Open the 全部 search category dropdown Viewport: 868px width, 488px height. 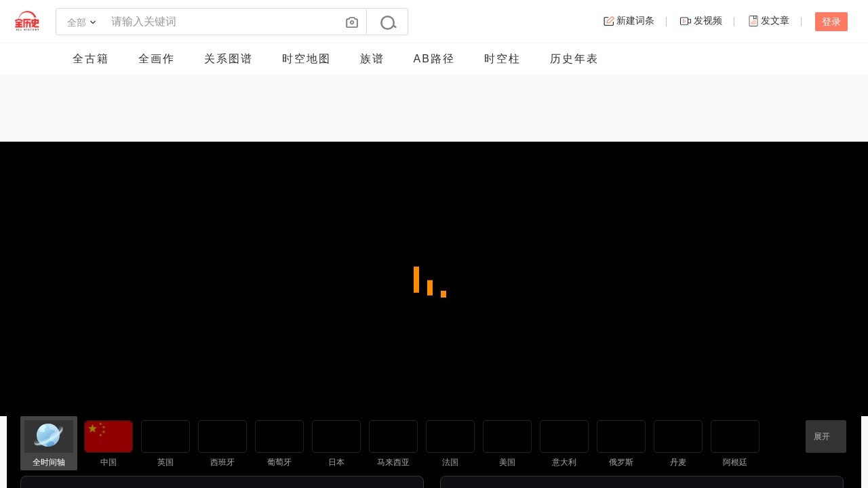81,22
